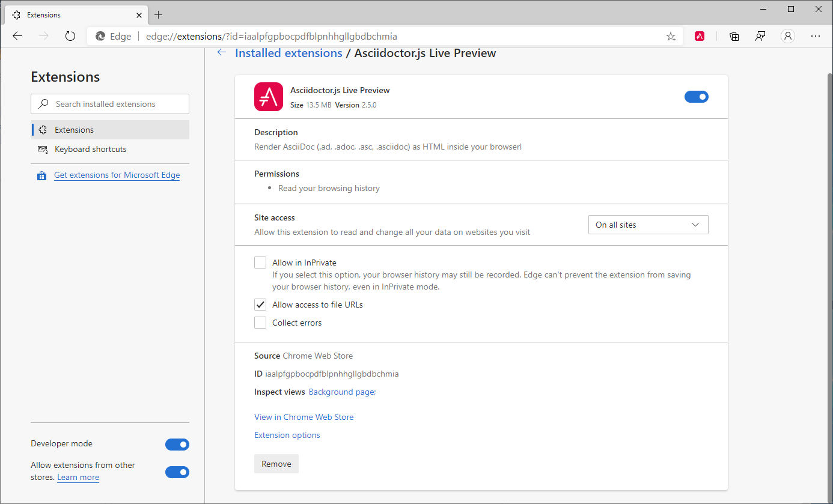Image resolution: width=833 pixels, height=504 pixels.
Task: Click inside the search installed extensions field
Action: [114, 104]
